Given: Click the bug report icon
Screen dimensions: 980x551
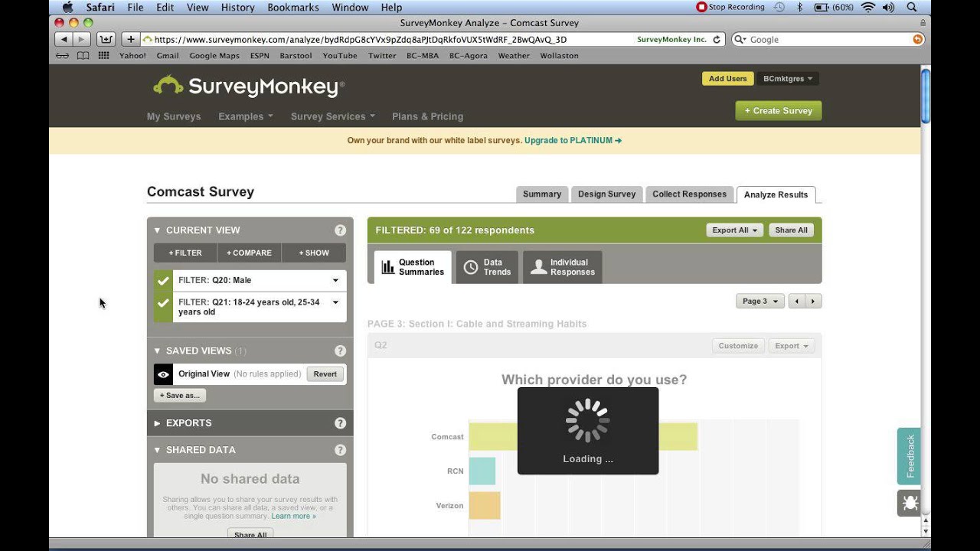Looking at the screenshot, I should pos(910,503).
